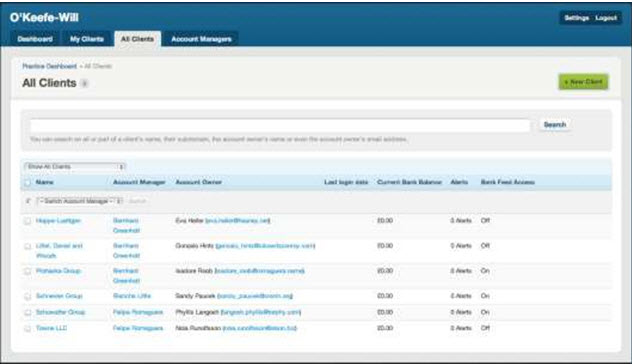632x364 pixels.
Task: Click Gonzalo Hintz's email address link
Action: click(265, 245)
